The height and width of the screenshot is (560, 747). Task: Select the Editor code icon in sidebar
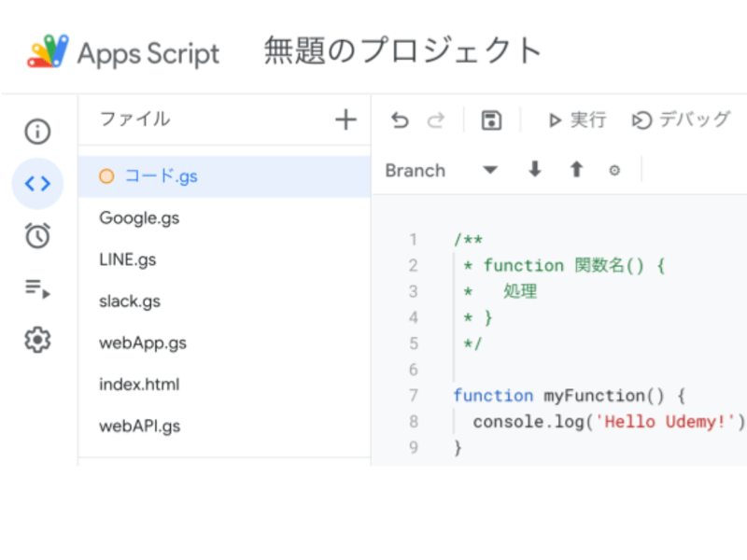click(37, 184)
